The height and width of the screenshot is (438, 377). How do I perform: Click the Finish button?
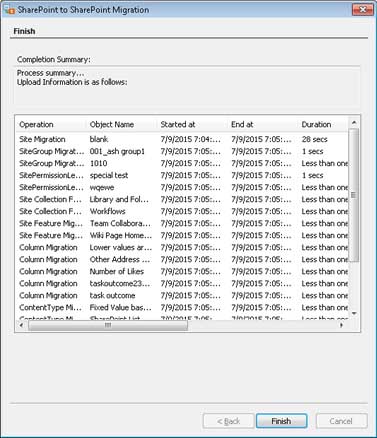point(281,421)
